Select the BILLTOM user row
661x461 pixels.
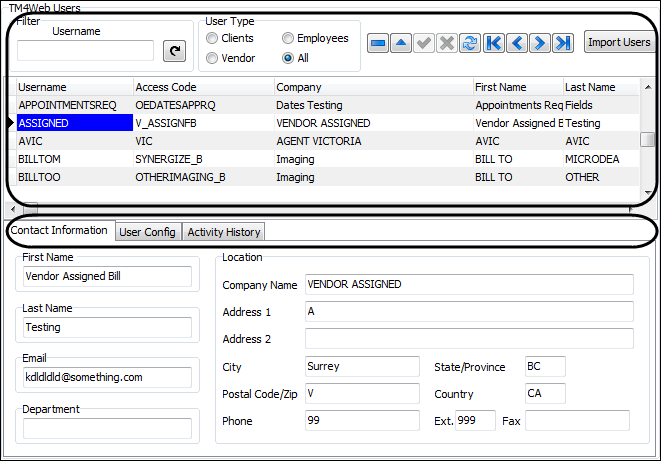[x=75, y=159]
